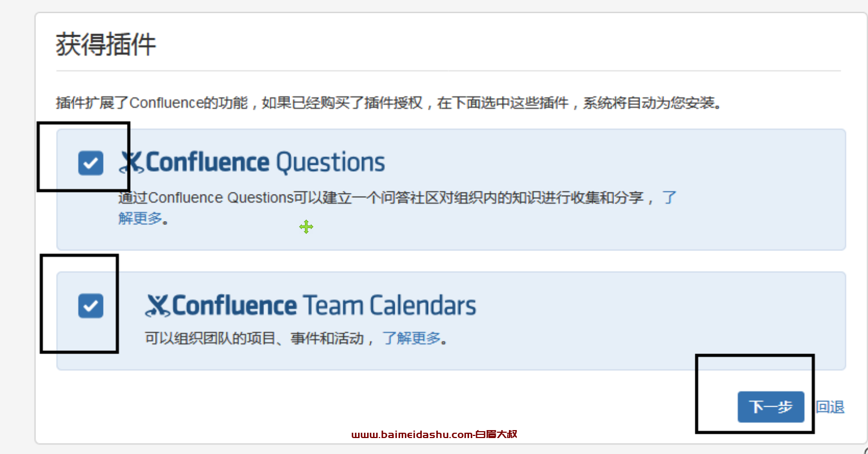Click the green cross cursor icon
868x454 pixels.
pyautogui.click(x=306, y=227)
